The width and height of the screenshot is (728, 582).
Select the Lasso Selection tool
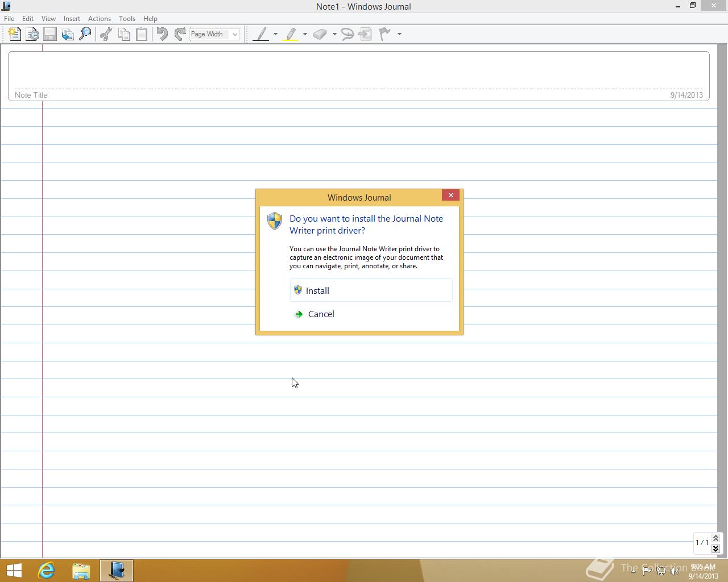pos(348,34)
